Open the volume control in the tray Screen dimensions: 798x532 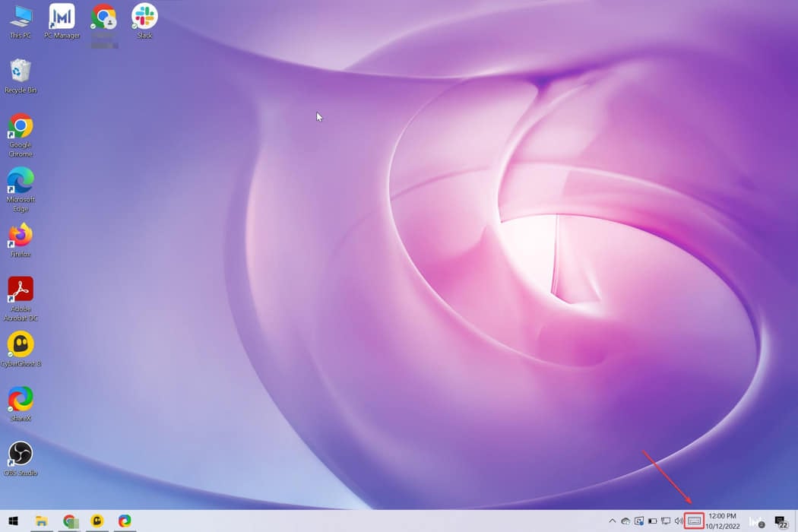(679, 521)
